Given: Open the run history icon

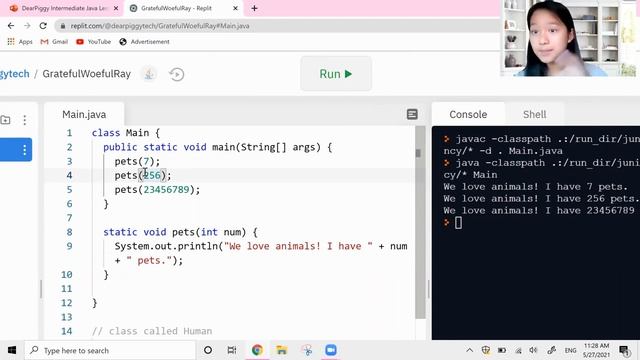Looking at the screenshot, I should click(x=177, y=74).
